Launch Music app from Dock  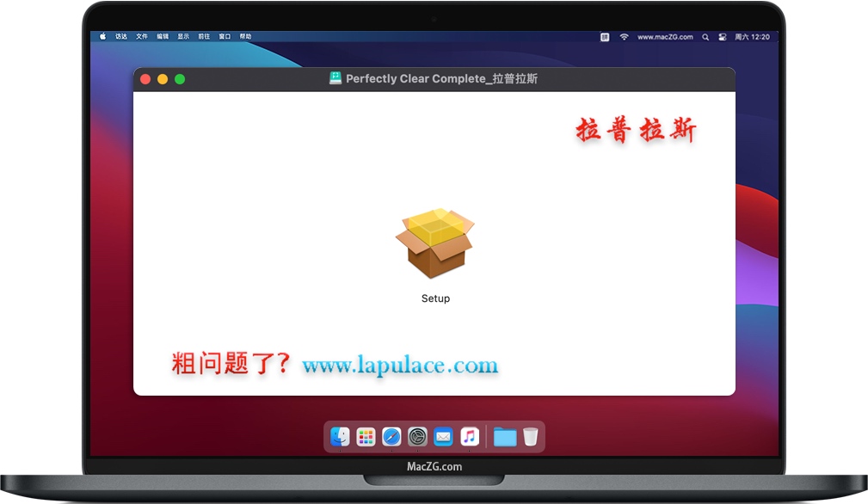[469, 437]
